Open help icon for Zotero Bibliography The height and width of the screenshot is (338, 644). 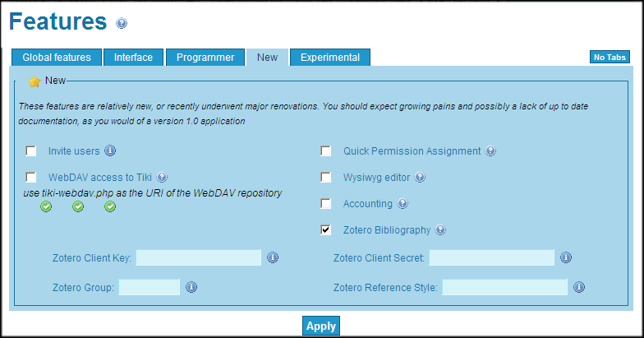440,230
